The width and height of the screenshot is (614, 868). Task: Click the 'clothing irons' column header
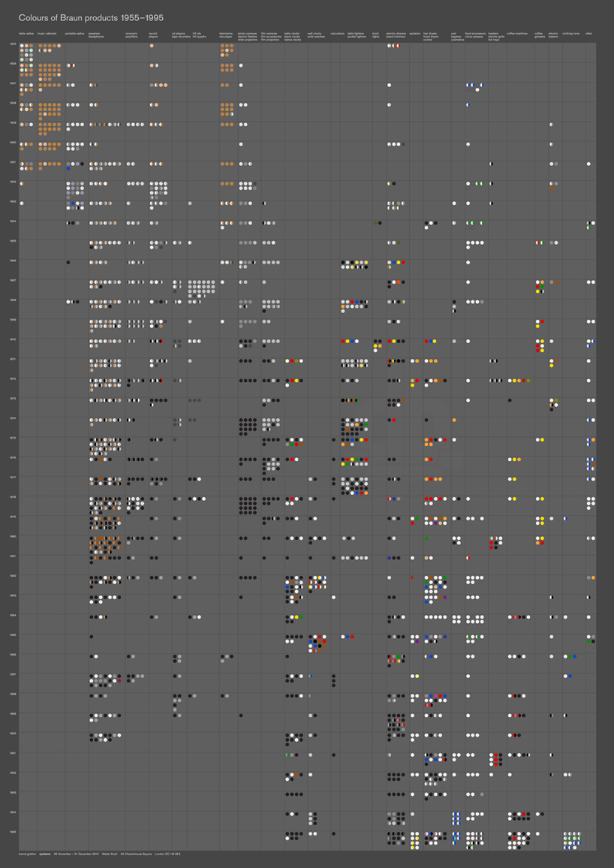click(570, 34)
